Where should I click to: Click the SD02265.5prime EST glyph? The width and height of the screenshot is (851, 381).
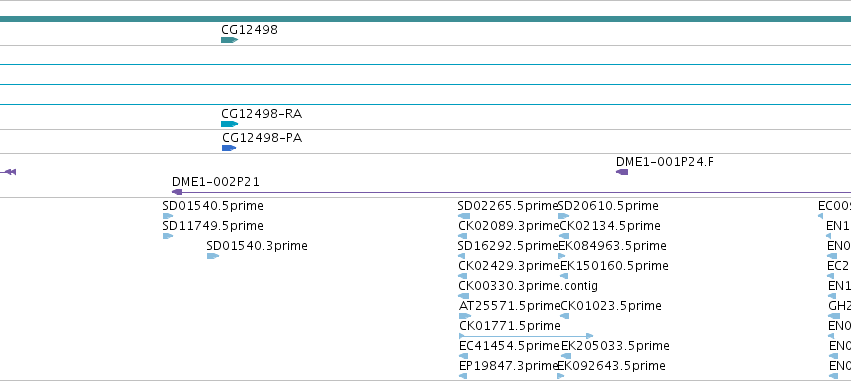click(463, 216)
